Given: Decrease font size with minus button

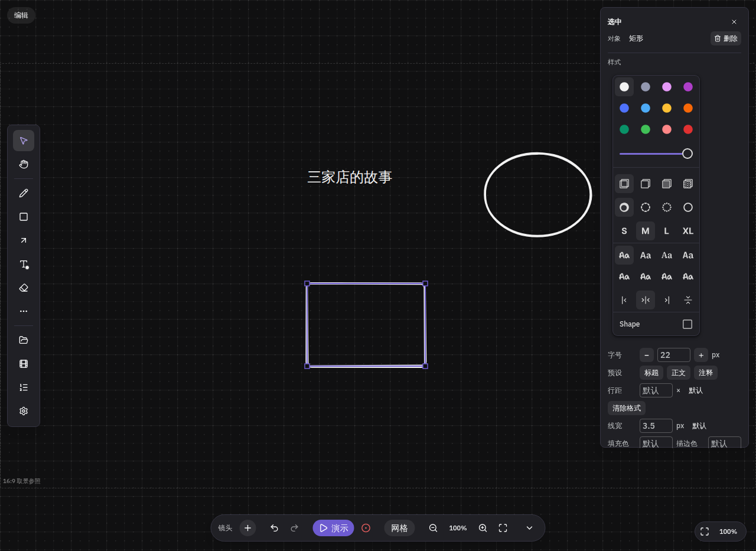Looking at the screenshot, I should click(x=647, y=355).
